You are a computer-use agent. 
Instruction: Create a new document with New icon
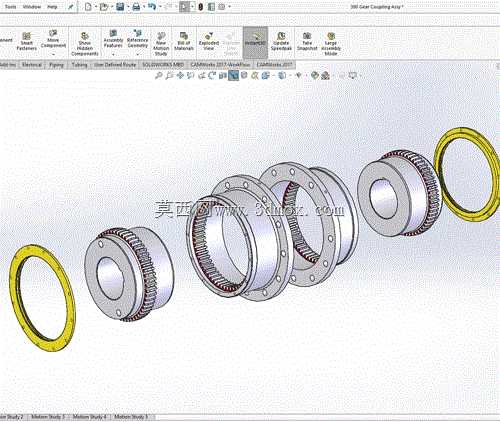click(88, 6)
